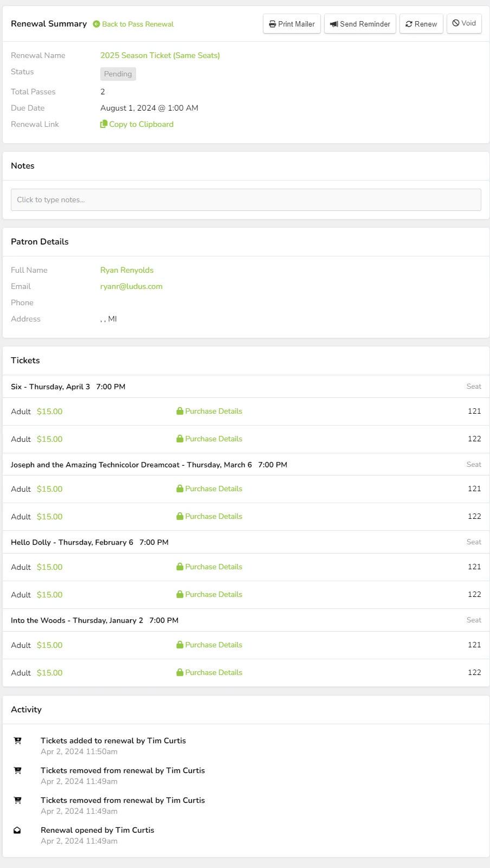Copy the renewal link to clipboard

[137, 124]
